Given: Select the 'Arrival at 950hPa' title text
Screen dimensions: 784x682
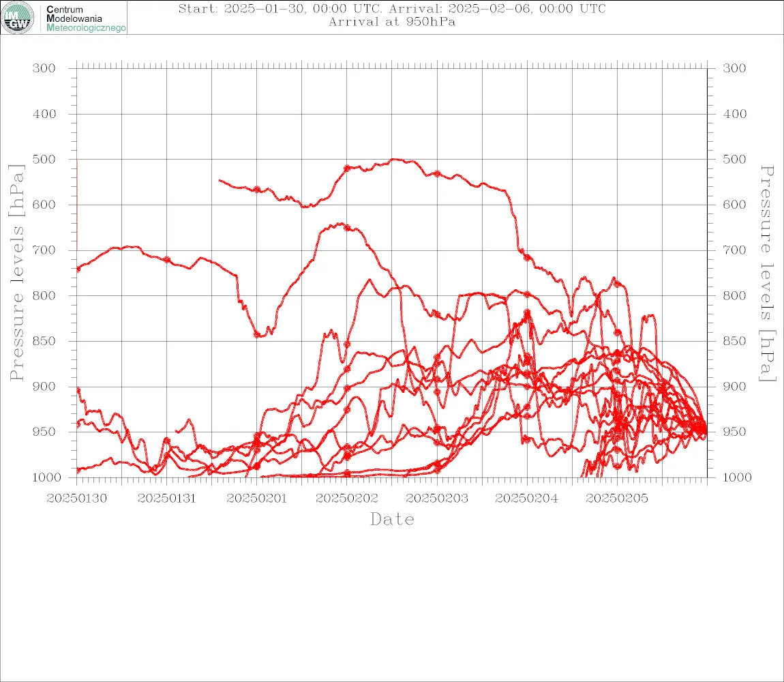Looking at the screenshot, I should (392, 22).
